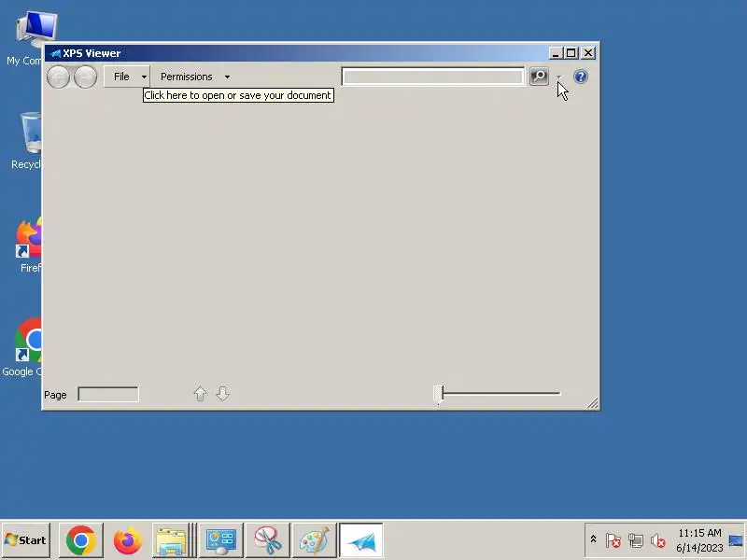Open Action Center flag tray icon
The image size is (747, 560).
coord(613,540)
